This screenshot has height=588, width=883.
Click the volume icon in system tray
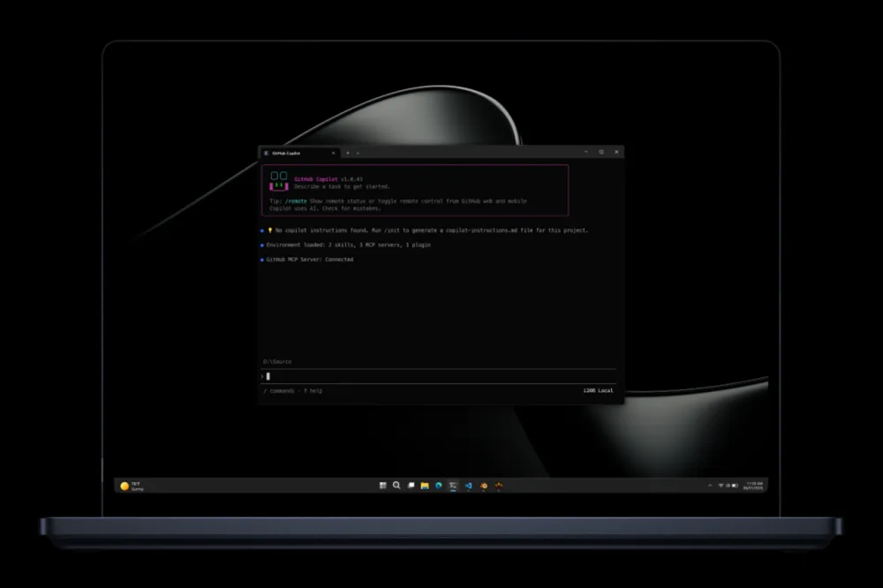(728, 486)
